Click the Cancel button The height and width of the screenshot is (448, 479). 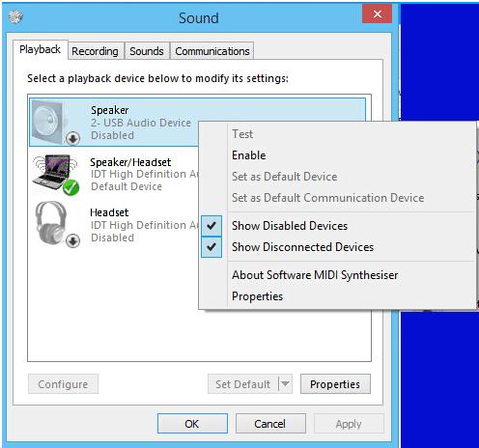(x=270, y=424)
